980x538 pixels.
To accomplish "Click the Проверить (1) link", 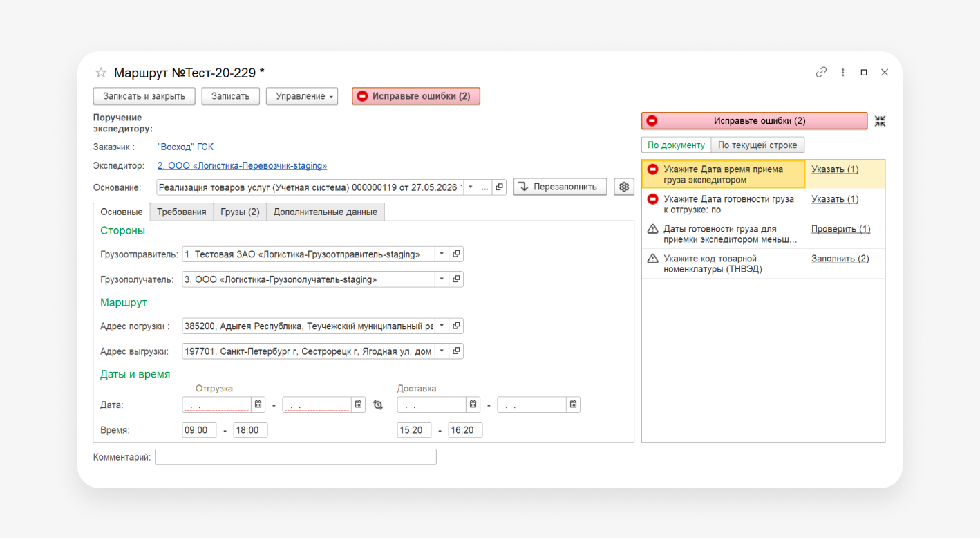I will [841, 229].
